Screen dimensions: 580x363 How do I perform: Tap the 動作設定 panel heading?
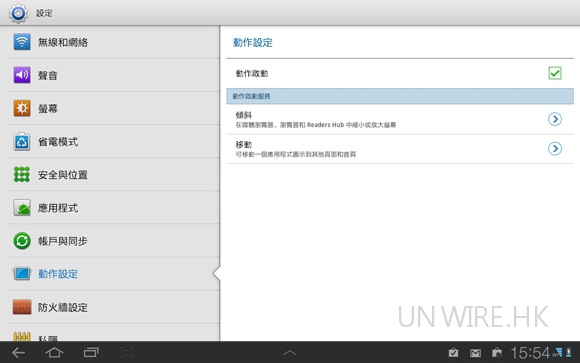tap(253, 43)
